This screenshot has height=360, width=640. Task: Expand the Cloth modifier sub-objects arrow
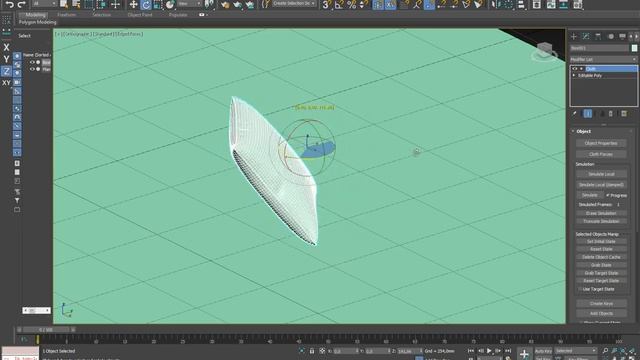(x=581, y=69)
